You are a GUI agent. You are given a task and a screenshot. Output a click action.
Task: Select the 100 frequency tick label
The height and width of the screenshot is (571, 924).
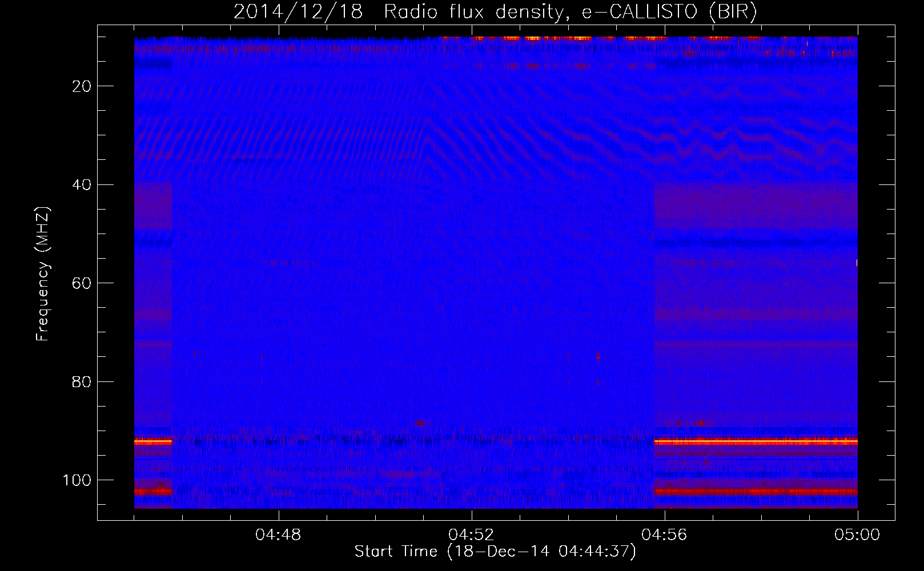77,480
